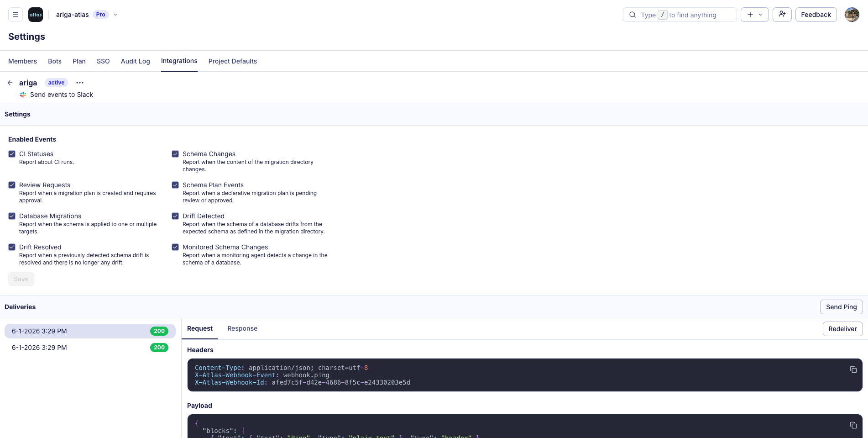Click the Slack icon next to Send events

click(x=22, y=95)
